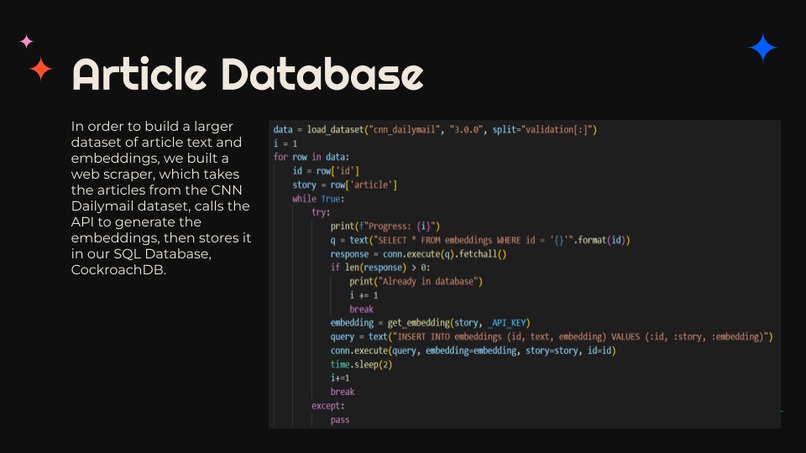Click the 'Article Database' slide title

pos(248,74)
